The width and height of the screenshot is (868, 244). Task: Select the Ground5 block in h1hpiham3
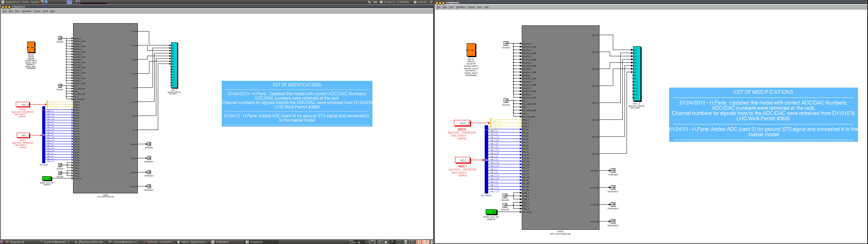[x=505, y=205]
